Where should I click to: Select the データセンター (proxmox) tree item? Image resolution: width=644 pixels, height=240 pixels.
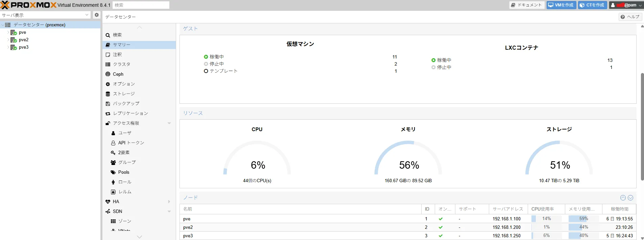click(x=50, y=25)
